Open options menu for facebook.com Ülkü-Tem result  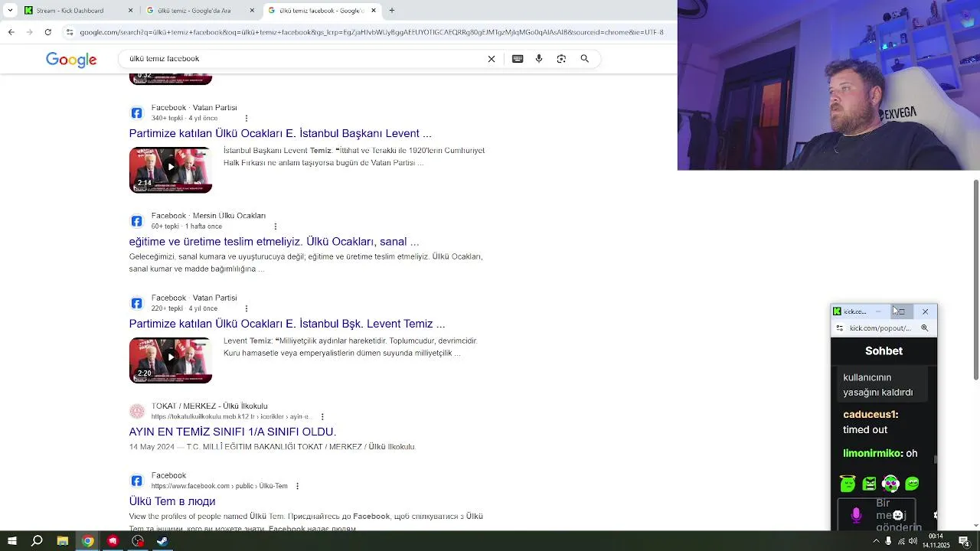pyautogui.click(x=297, y=486)
